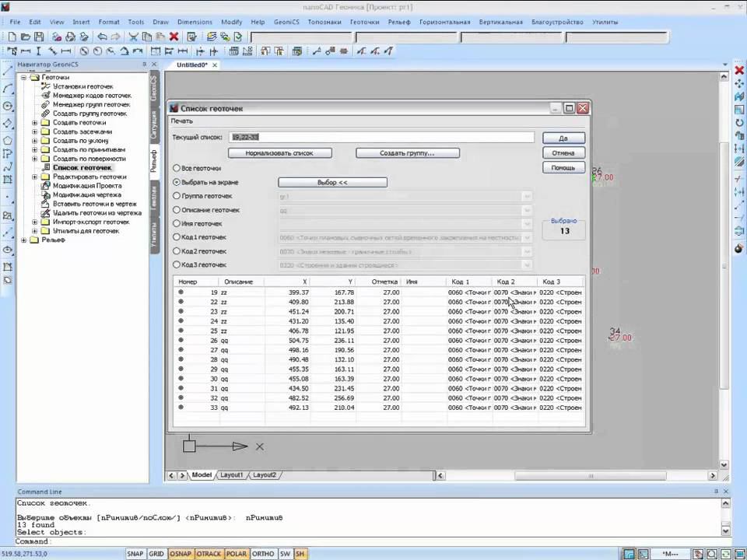Expand the Импорт-экспорт геоточек folder
Image resolution: width=747 pixels, height=560 pixels.
[x=34, y=222]
